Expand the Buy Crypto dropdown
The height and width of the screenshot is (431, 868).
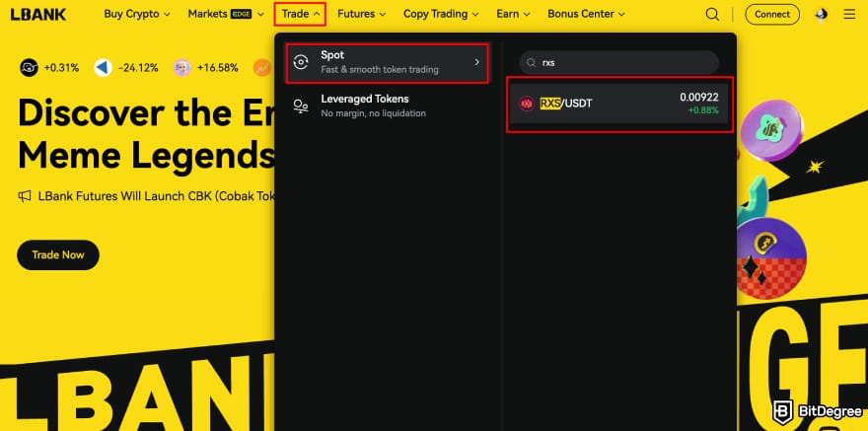click(x=137, y=15)
